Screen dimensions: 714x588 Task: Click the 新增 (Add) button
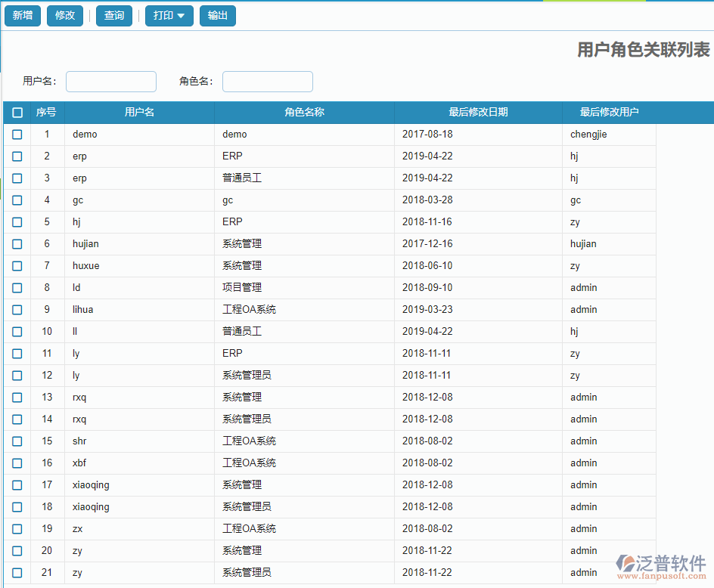[x=22, y=15]
